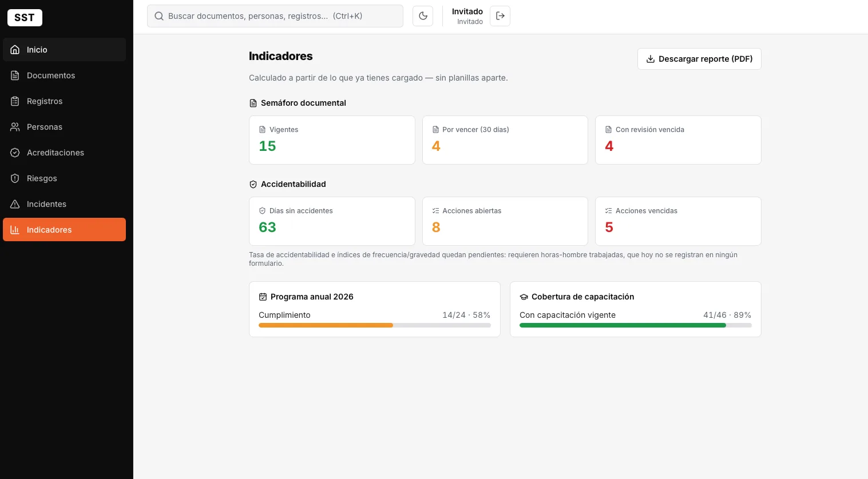The image size is (868, 479).
Task: Click the search magnifier icon
Action: pos(159,16)
